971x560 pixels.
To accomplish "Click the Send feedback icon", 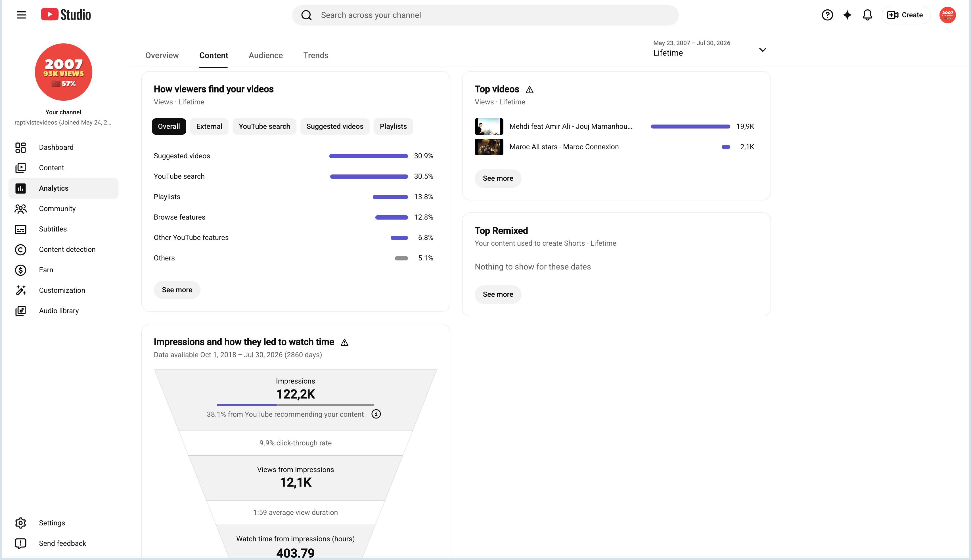I will 20,543.
